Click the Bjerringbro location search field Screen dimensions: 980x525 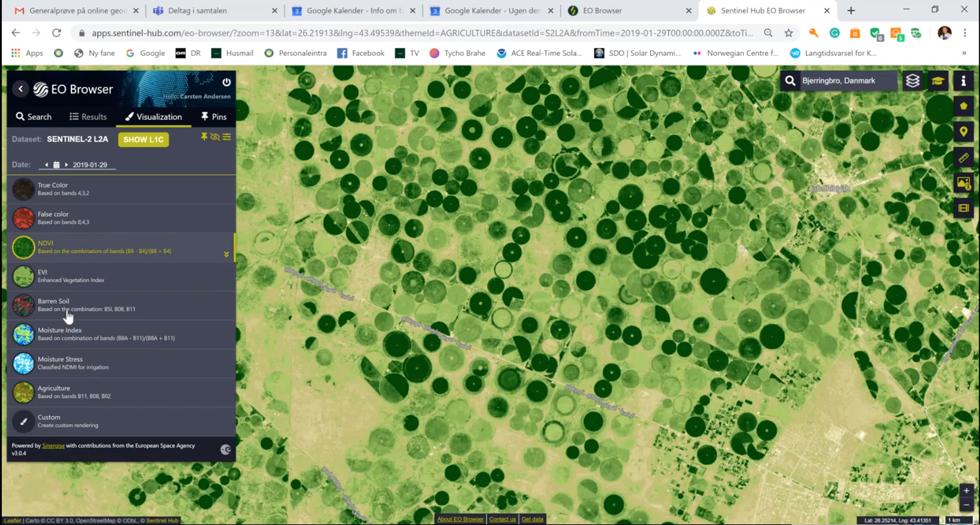click(x=845, y=81)
